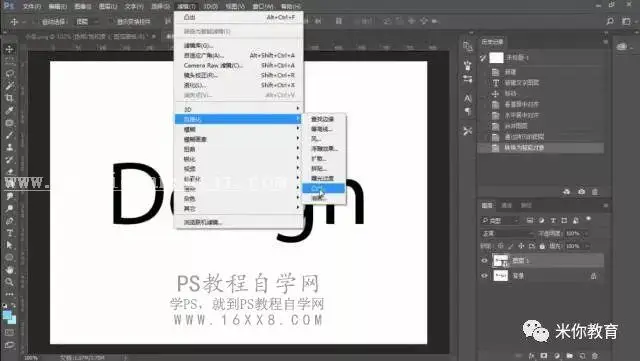Filter layers by pixel layers icon
Screen dimensions: 640x361
(530, 221)
